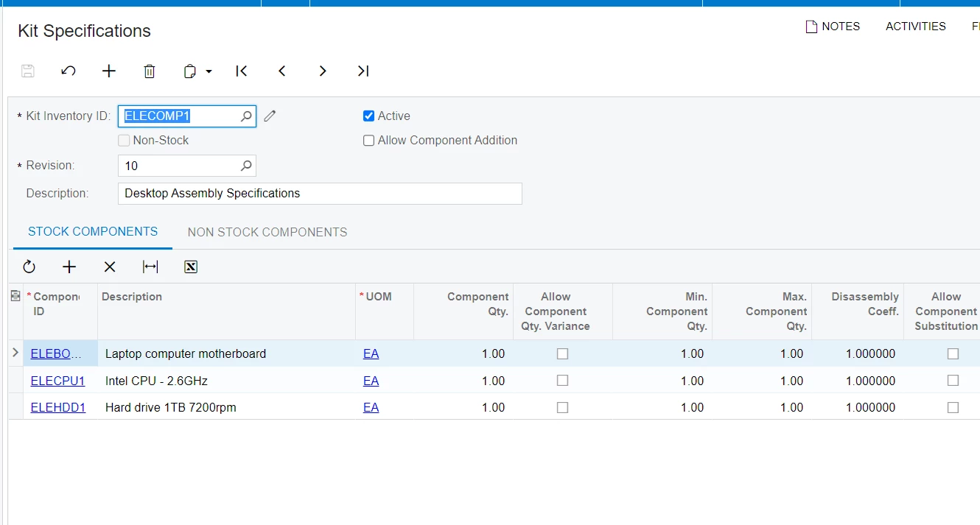Open the Kit Inventory ID lookup
The image size is (980, 525).
(246, 116)
